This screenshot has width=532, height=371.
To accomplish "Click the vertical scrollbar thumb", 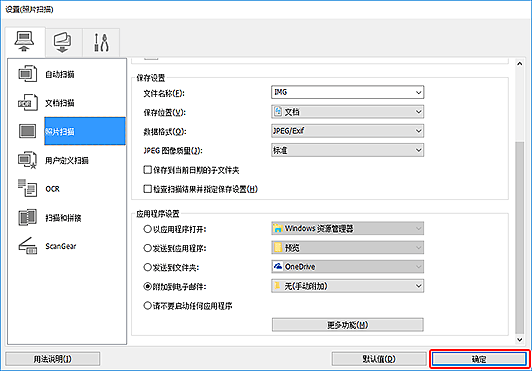I will pyautogui.click(x=519, y=238).
